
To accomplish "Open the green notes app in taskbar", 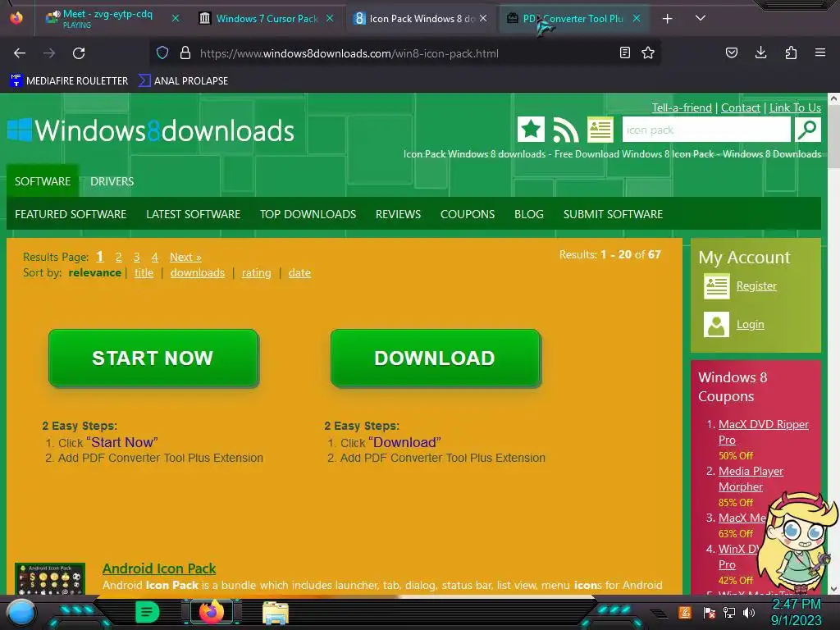I will (148, 612).
